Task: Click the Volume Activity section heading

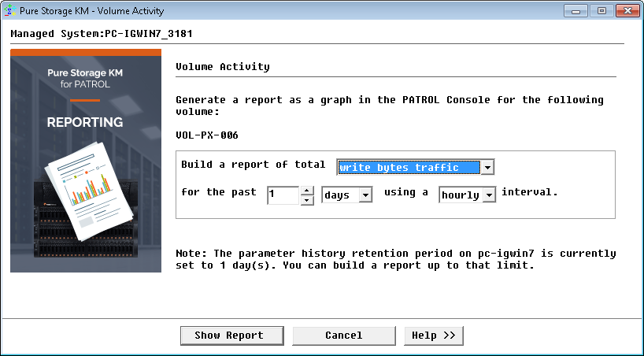Action: pos(222,67)
